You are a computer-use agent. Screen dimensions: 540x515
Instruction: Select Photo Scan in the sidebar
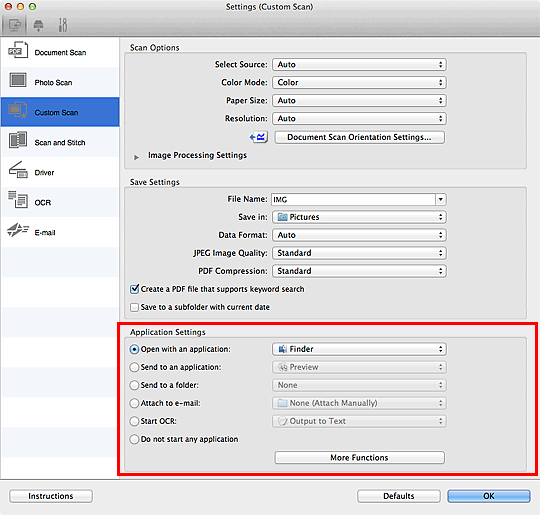click(x=60, y=82)
